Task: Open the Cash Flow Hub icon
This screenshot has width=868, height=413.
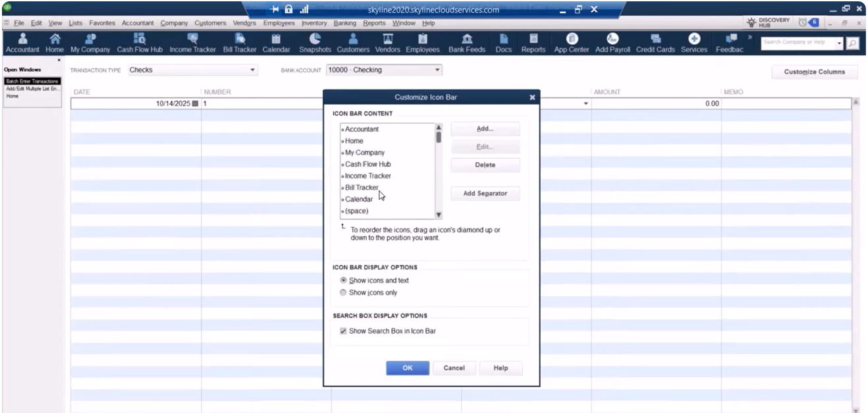Action: coord(140,40)
